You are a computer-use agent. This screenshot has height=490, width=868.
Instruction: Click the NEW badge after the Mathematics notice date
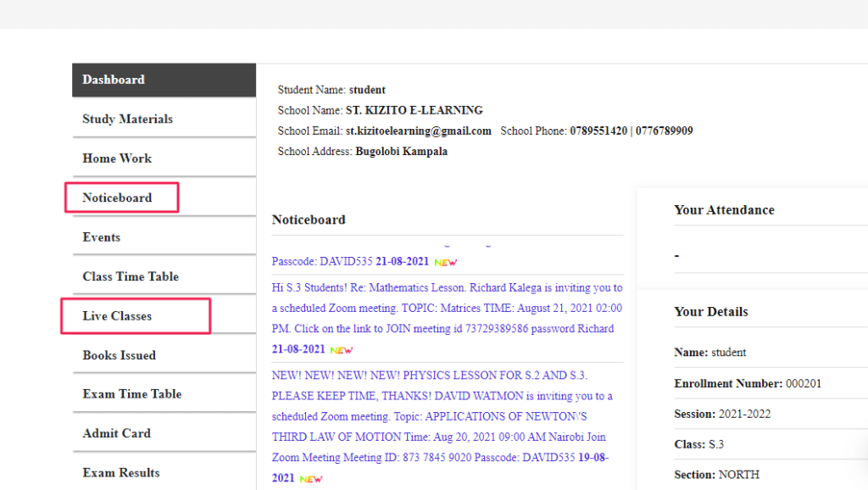[341, 350]
